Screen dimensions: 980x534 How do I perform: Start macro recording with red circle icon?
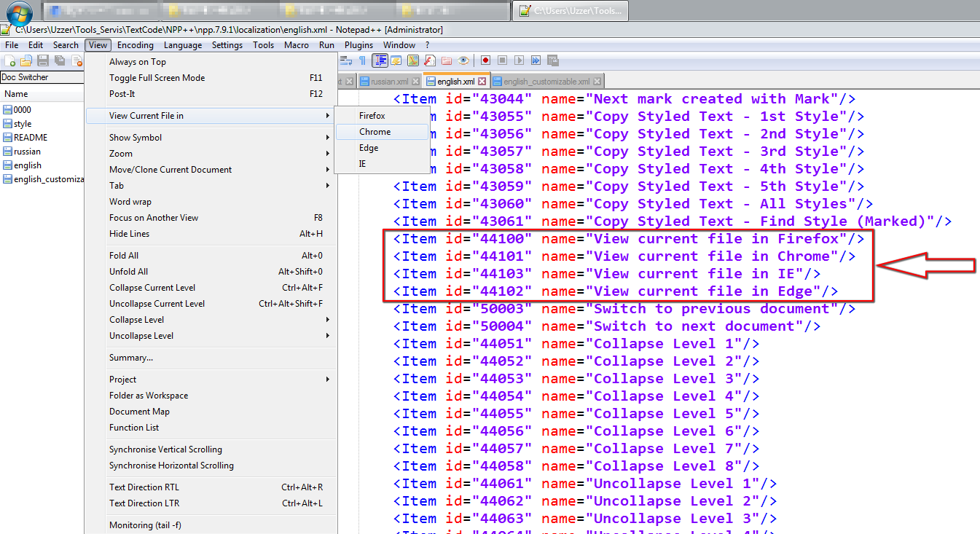(x=485, y=60)
